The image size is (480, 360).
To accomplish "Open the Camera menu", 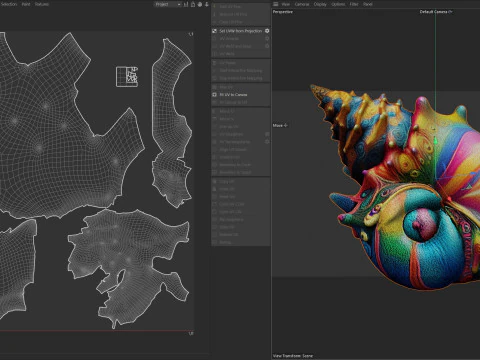I will pyautogui.click(x=302, y=4).
